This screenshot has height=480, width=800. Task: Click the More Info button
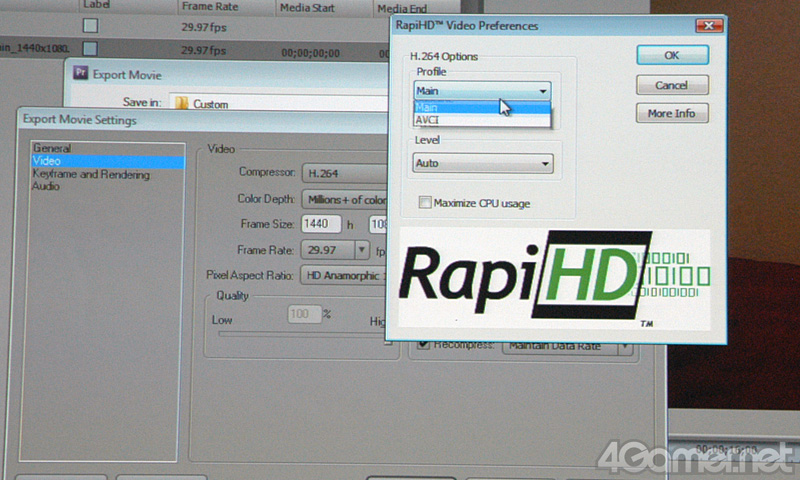(x=671, y=114)
